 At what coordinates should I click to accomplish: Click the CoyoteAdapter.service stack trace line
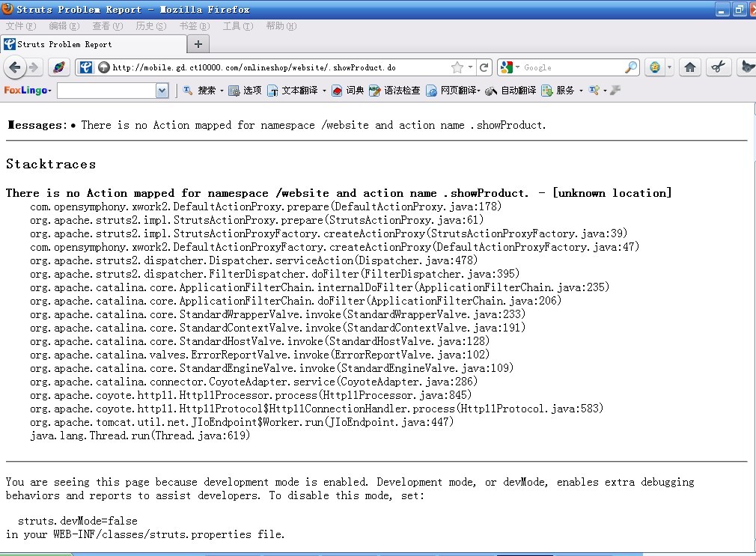tap(254, 382)
